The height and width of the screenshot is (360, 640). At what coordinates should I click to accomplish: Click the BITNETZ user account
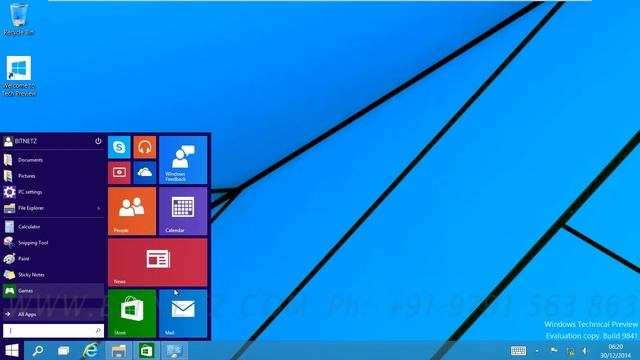pyautogui.click(x=20, y=141)
